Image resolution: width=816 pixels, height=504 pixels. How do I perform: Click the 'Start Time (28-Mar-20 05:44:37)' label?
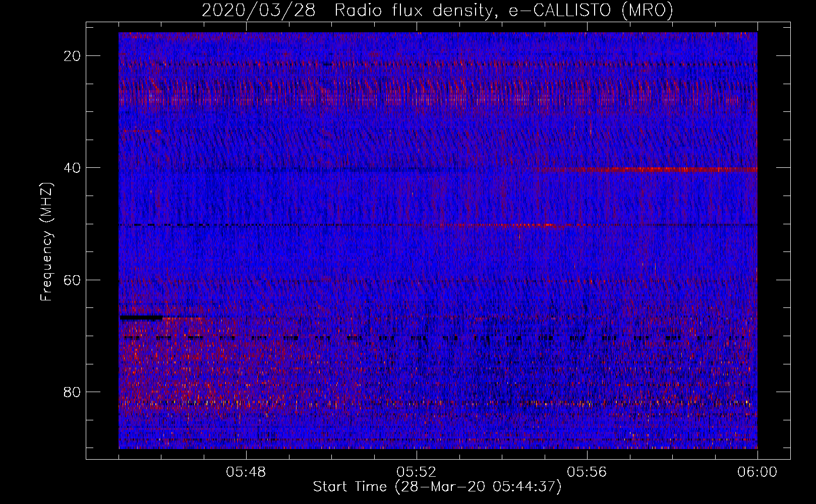437,487
